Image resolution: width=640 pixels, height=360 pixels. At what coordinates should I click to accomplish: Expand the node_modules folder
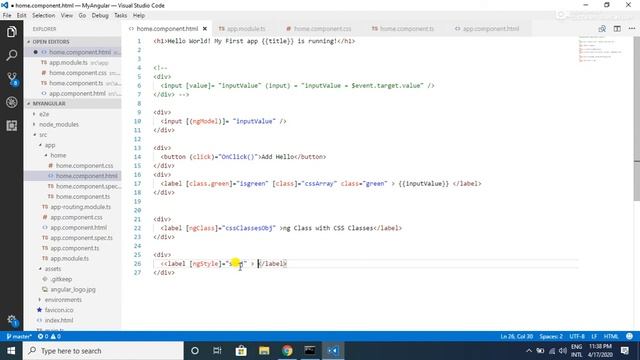pos(72,124)
